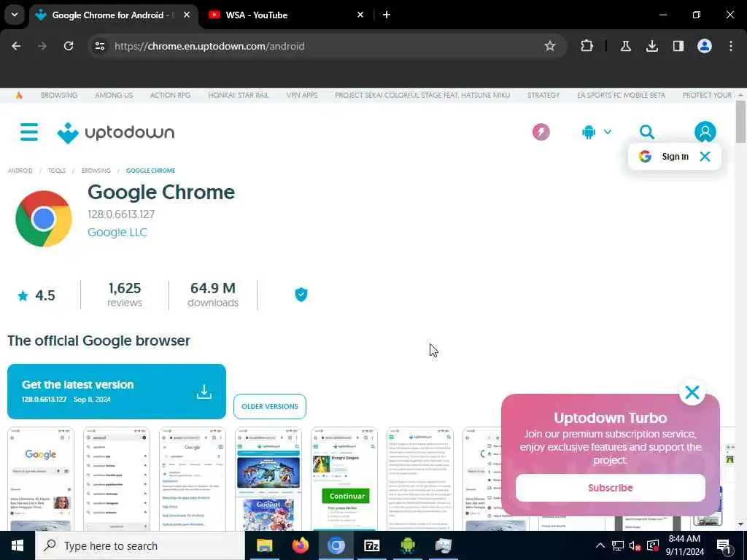Screen dimensions: 747x560
Task: Open the notification center
Action: [724, 546]
